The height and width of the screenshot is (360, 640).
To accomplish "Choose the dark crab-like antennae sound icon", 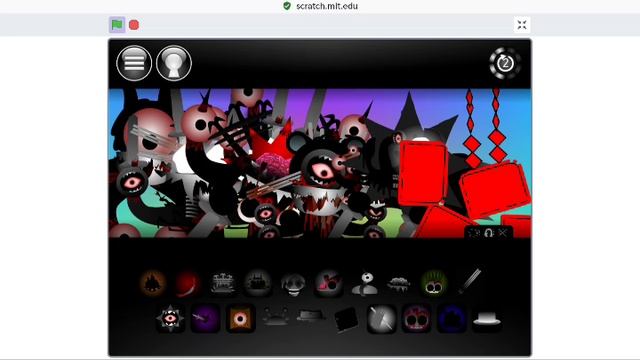I will pyautogui.click(x=276, y=316).
